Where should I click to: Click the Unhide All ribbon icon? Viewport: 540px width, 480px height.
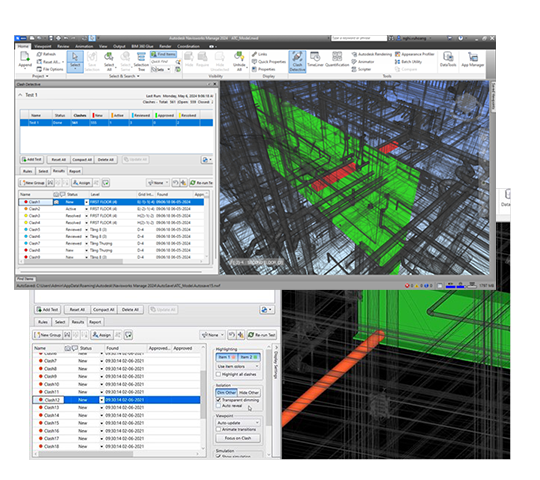[239, 61]
